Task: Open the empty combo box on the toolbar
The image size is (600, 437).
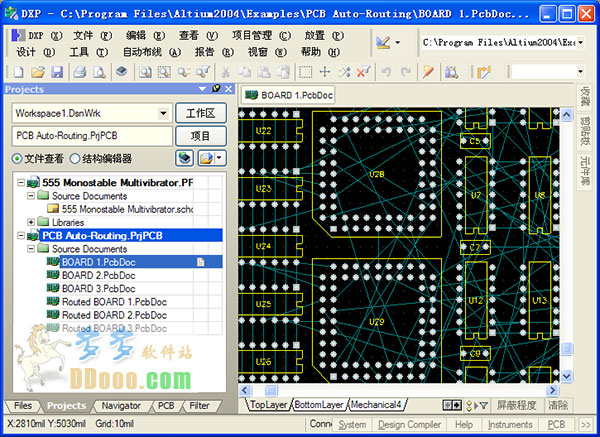Action: tap(580, 72)
